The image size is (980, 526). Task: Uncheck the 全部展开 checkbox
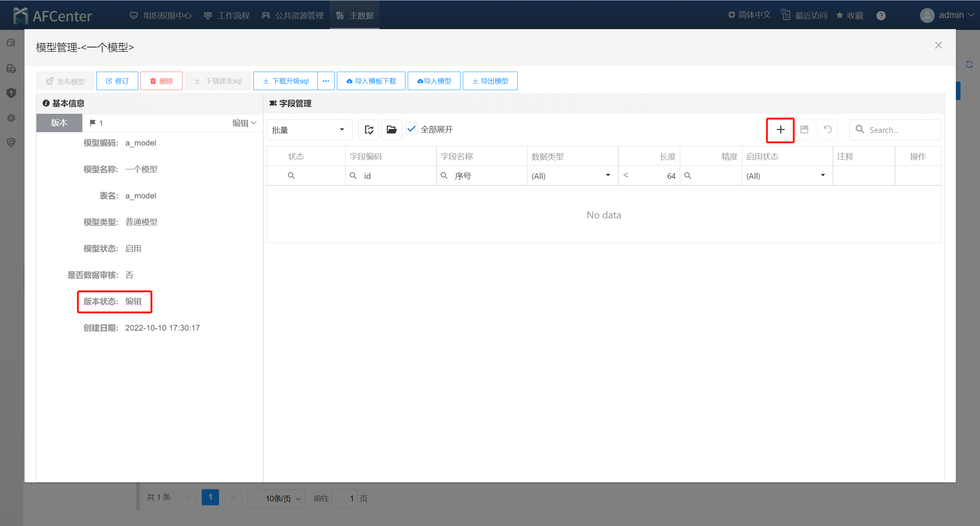[412, 129]
